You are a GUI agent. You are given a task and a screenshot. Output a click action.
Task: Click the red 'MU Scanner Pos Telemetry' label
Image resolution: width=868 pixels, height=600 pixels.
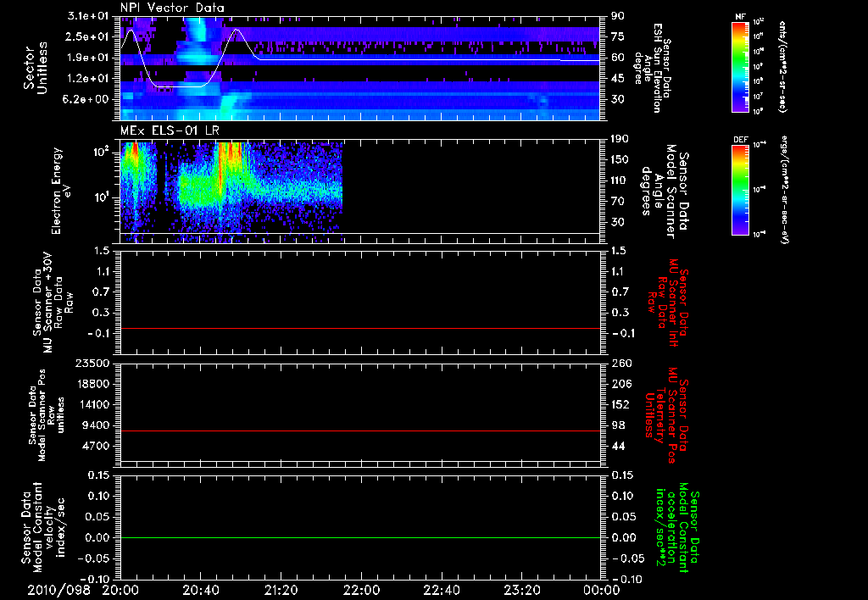(x=666, y=415)
